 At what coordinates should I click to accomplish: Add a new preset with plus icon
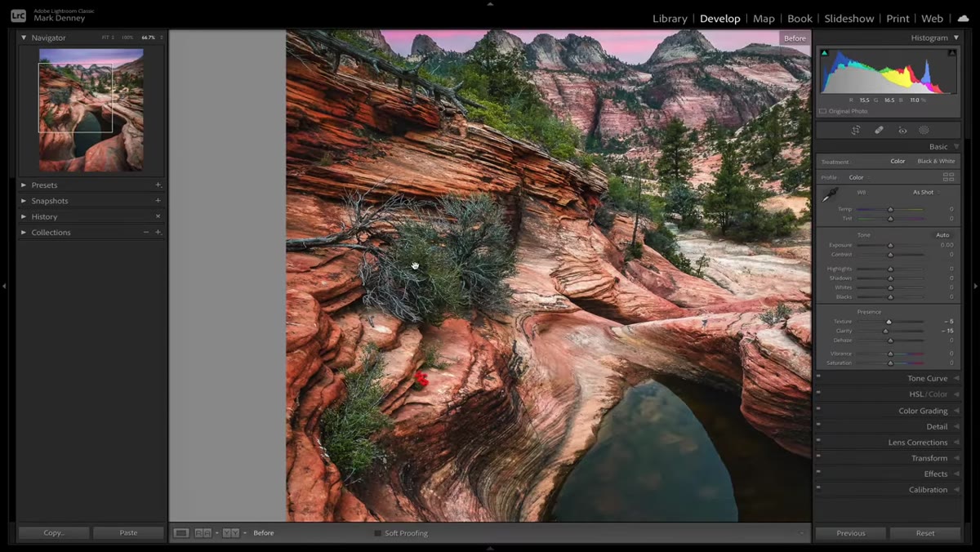tap(158, 185)
